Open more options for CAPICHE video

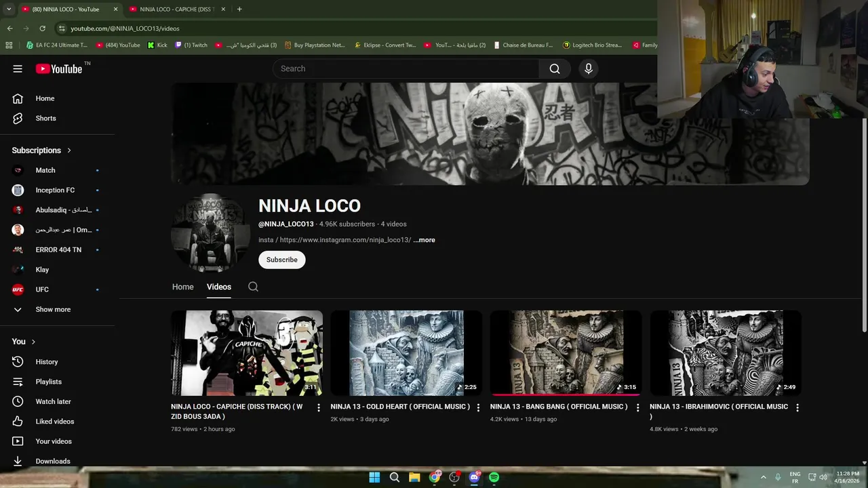(x=319, y=408)
